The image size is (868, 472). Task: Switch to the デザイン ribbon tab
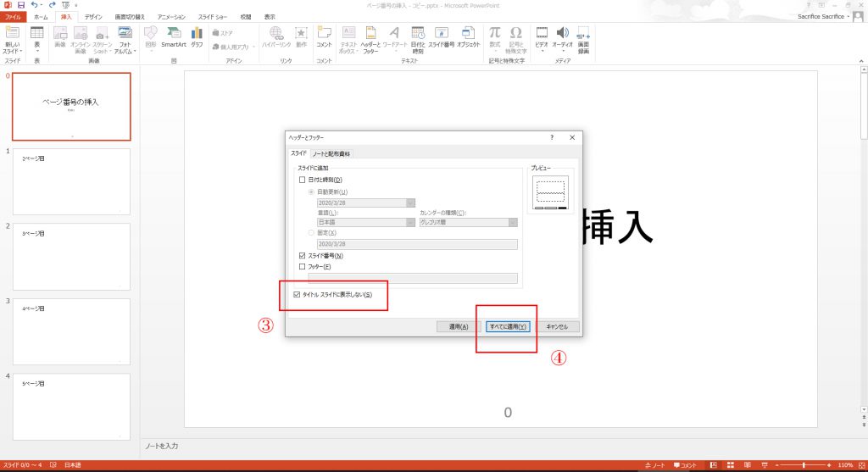(x=93, y=17)
